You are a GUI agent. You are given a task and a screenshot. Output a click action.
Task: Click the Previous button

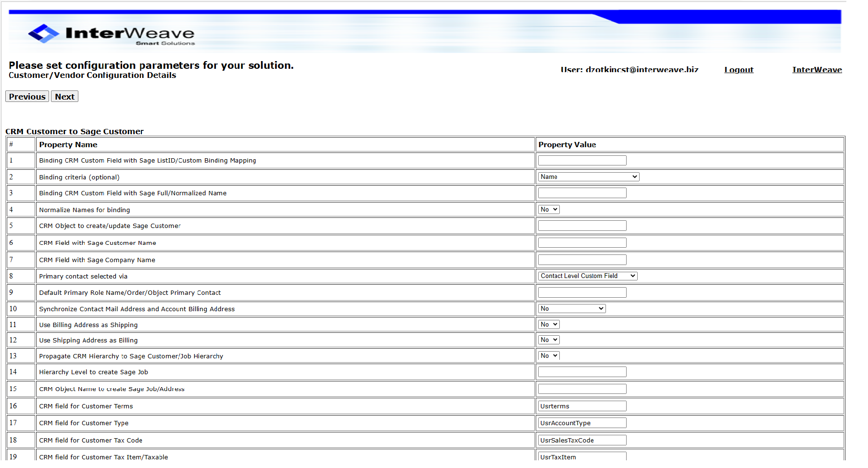point(26,96)
